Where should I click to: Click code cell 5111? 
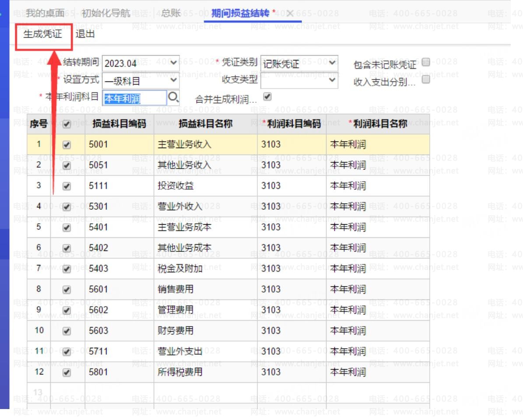click(x=119, y=186)
